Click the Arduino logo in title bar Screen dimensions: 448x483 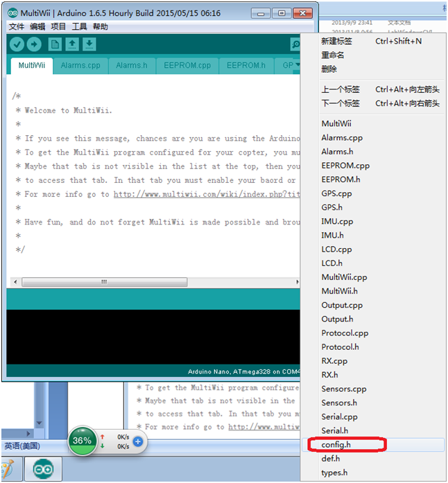(x=13, y=13)
